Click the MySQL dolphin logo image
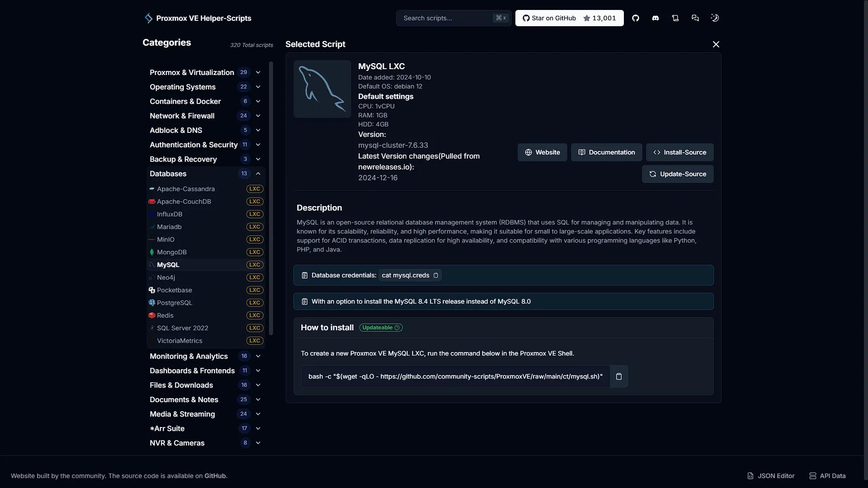Screen dimensions: 868x488 click(322, 89)
